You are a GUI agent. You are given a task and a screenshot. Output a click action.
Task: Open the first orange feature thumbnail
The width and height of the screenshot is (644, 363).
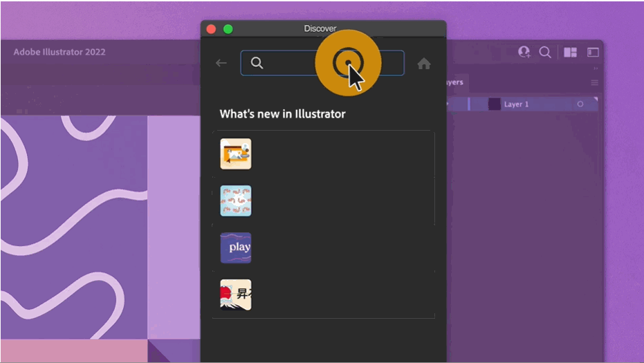(236, 153)
